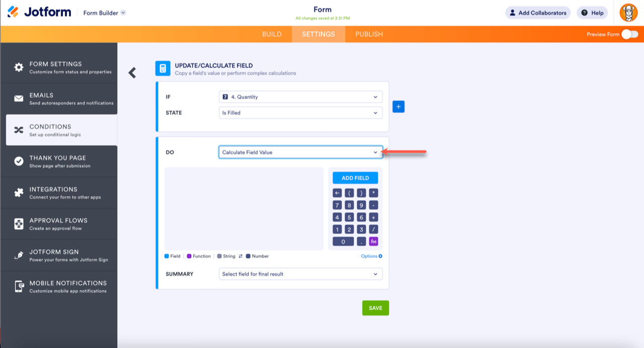Click the ADD FIELD button
644x348 pixels.
coord(355,178)
